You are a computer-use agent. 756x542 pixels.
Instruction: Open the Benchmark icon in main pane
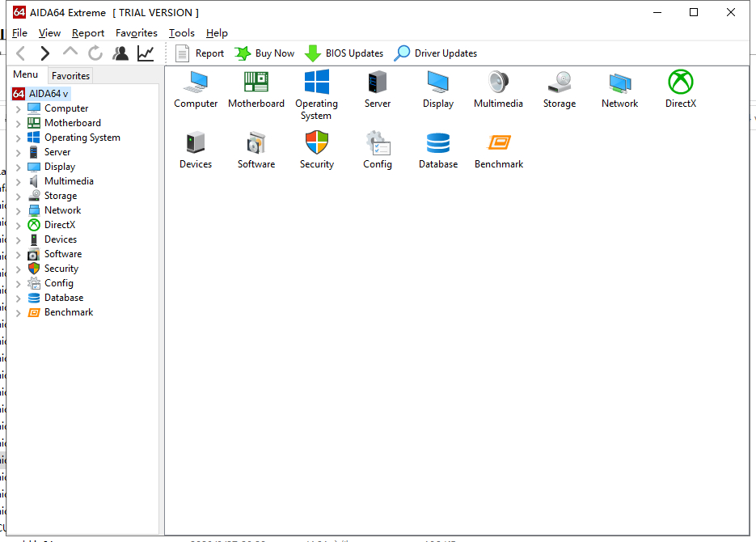(499, 142)
